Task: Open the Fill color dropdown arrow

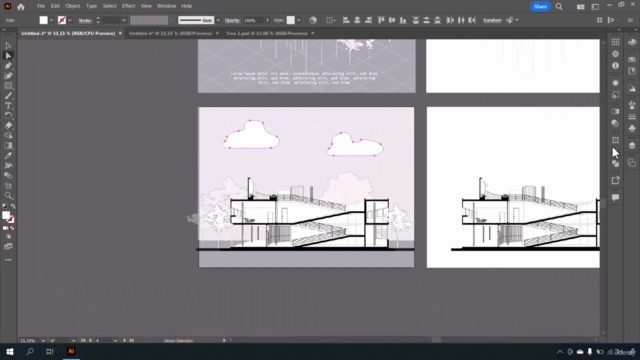Action: (x=51, y=20)
